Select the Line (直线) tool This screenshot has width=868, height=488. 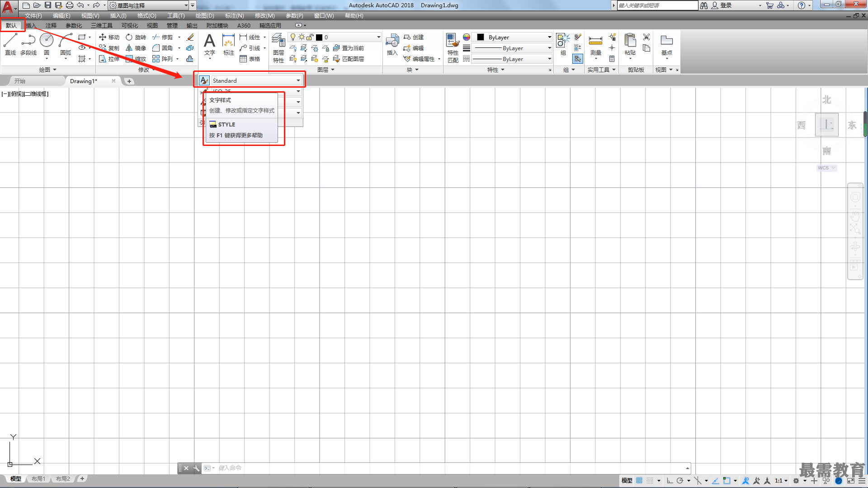pyautogui.click(x=10, y=44)
